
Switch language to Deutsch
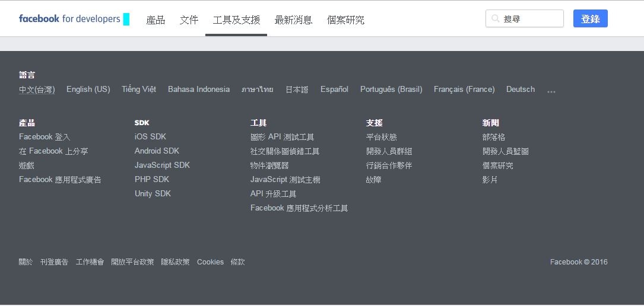(521, 90)
